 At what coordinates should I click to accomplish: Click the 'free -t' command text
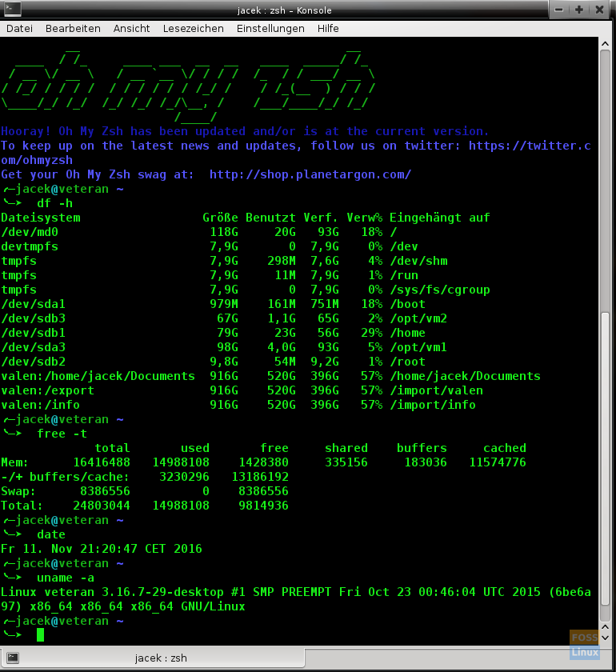(x=62, y=434)
